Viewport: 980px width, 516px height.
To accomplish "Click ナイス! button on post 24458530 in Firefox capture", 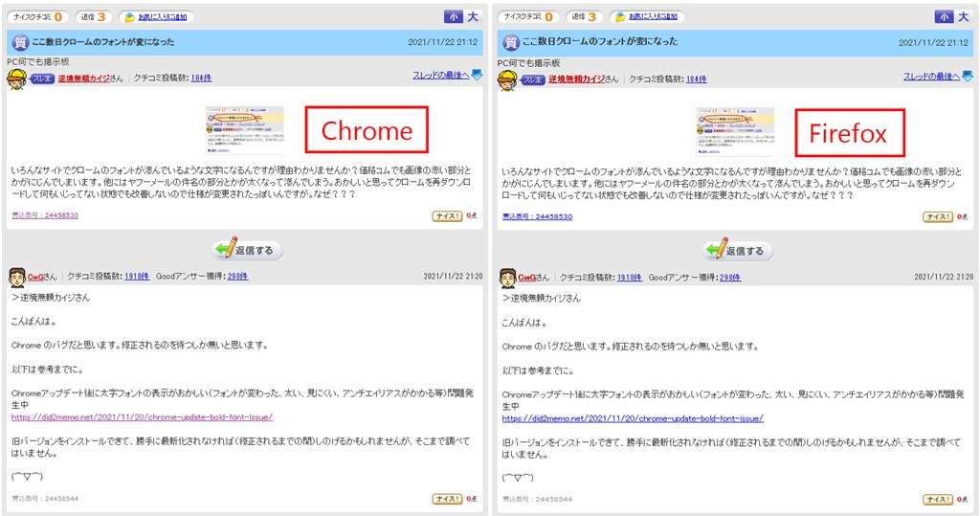I will 938,217.
